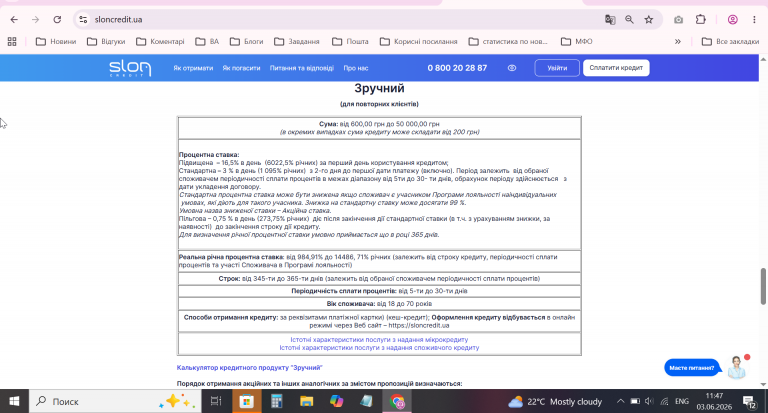Open the Питання та відповіді menu item

(302, 68)
